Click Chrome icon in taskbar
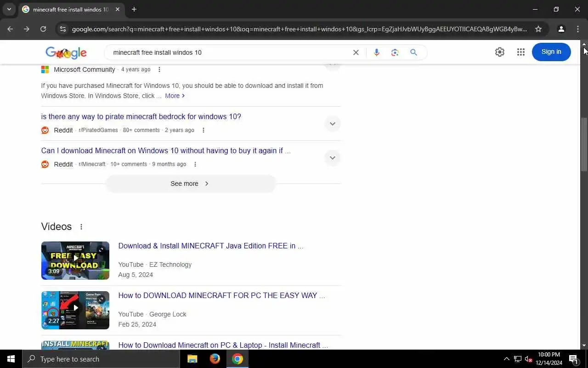Screen dimensions: 588x368 237,359
